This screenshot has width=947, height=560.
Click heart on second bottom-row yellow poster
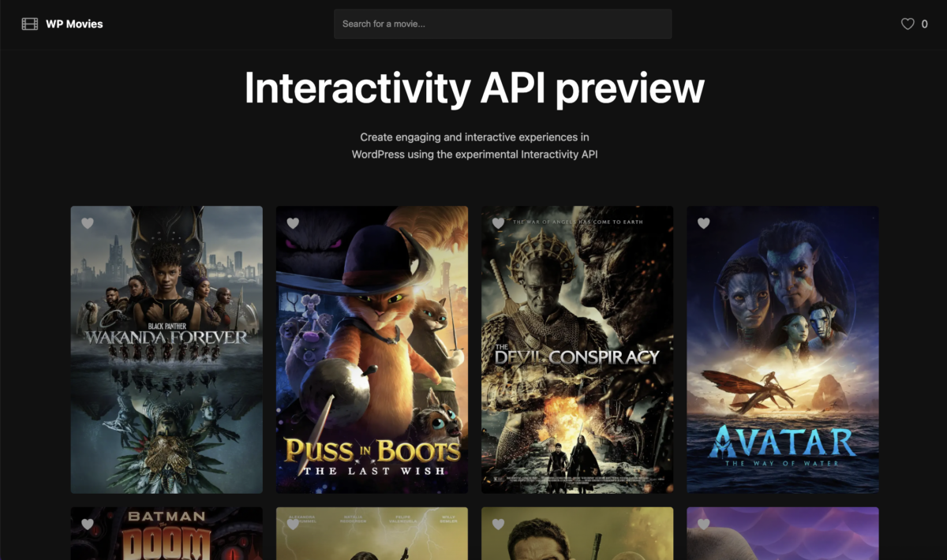(293, 524)
